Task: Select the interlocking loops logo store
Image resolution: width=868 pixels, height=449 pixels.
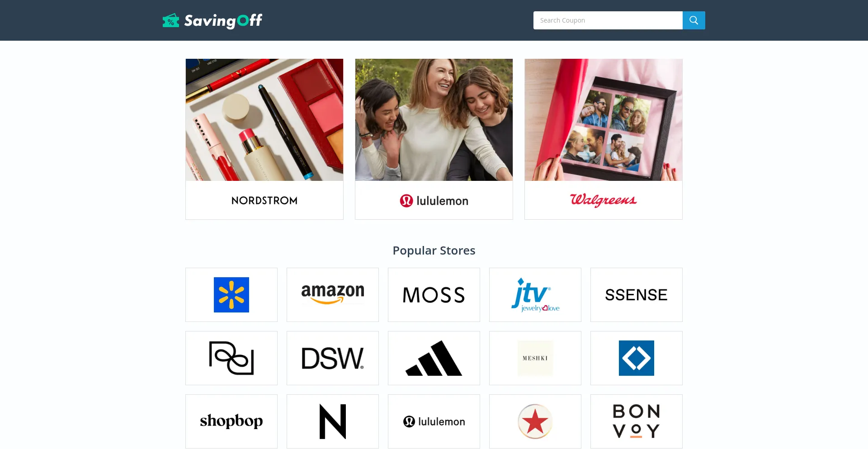Action: click(x=231, y=358)
